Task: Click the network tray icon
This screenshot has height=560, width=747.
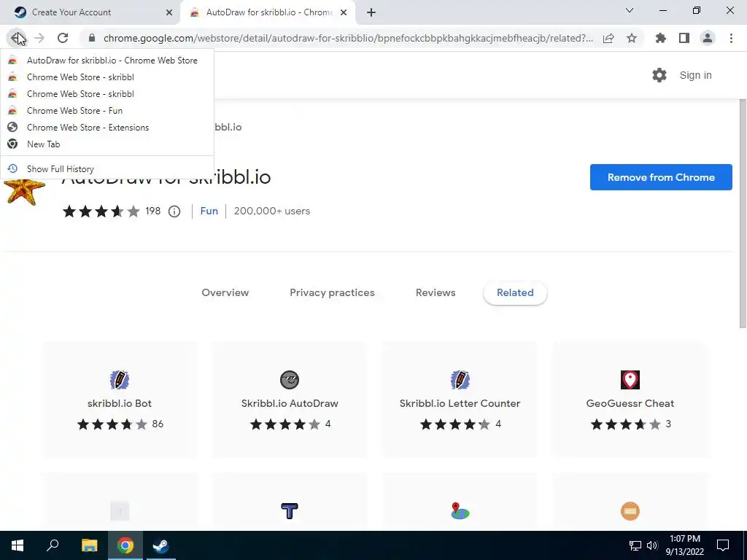Action: [635, 545]
